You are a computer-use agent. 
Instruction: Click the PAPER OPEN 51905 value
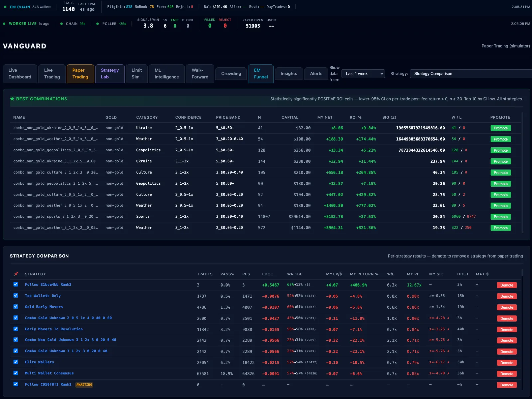pos(253,26)
